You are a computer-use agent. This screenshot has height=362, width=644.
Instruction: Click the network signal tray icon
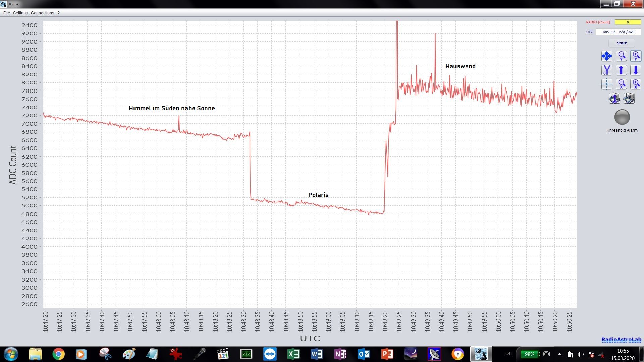pyautogui.click(x=601, y=355)
